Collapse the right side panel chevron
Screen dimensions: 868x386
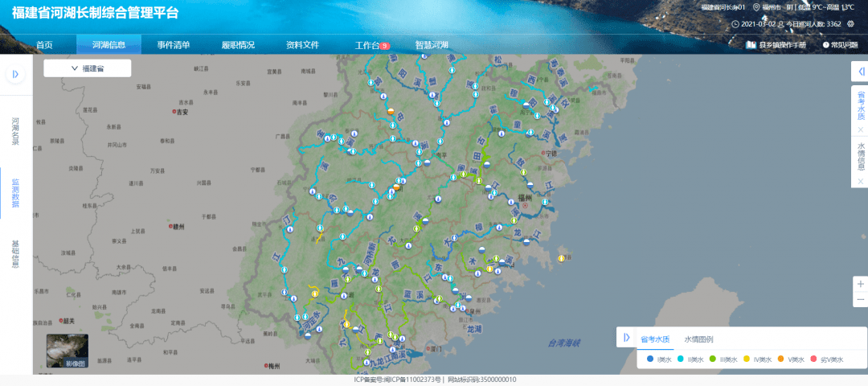[861, 72]
